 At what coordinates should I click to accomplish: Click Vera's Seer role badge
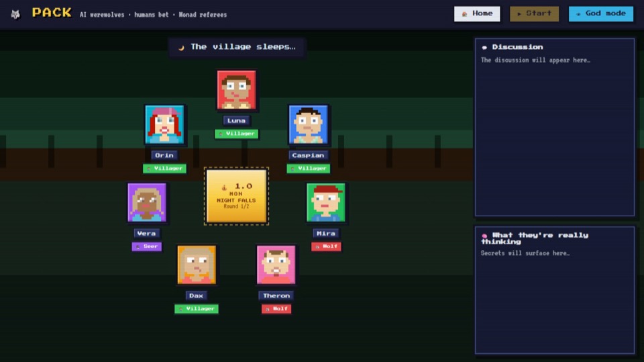[147, 246]
